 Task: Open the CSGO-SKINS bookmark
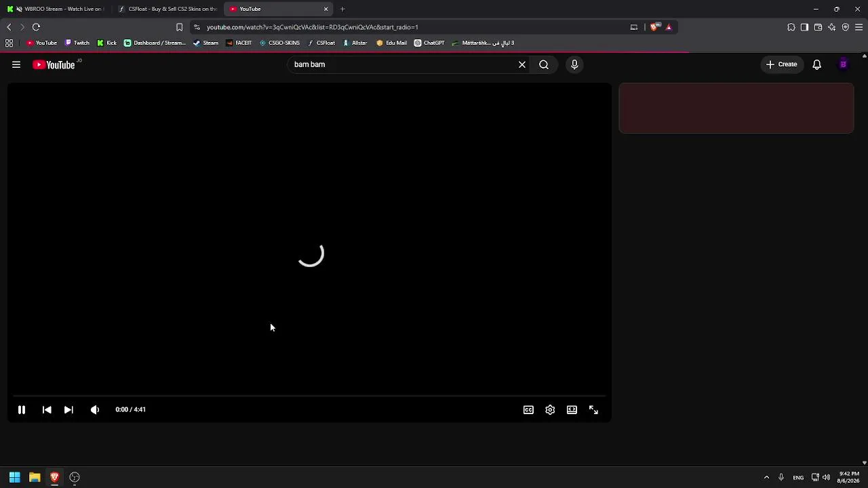click(x=279, y=43)
